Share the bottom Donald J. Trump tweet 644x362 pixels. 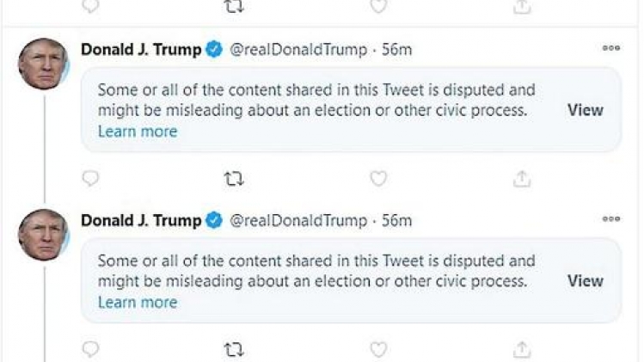521,349
